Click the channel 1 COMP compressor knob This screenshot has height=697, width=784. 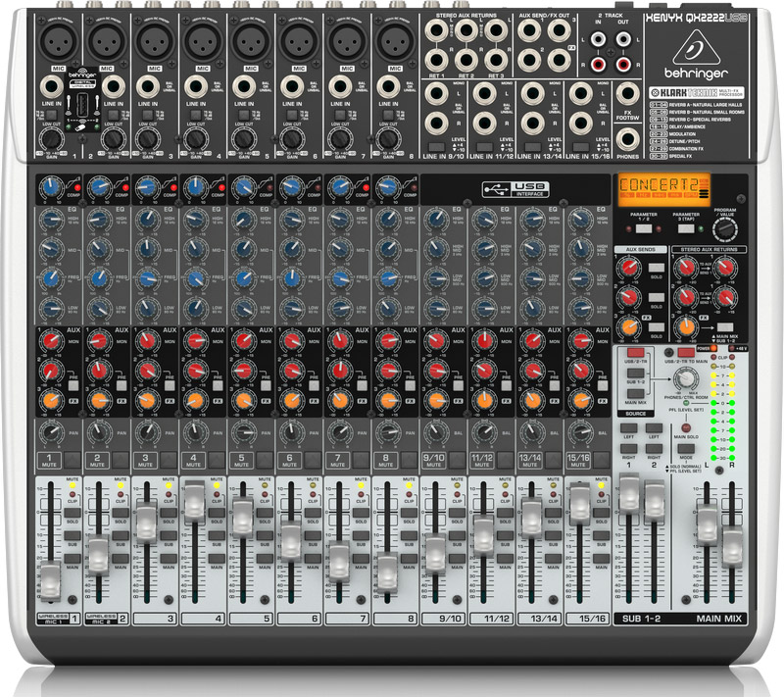51,187
